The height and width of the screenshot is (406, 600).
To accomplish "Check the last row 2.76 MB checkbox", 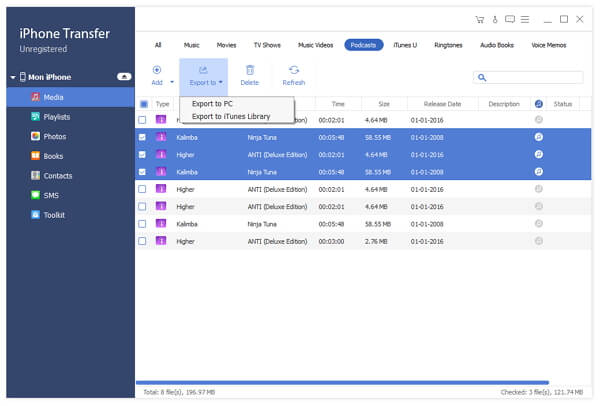I will click(142, 241).
